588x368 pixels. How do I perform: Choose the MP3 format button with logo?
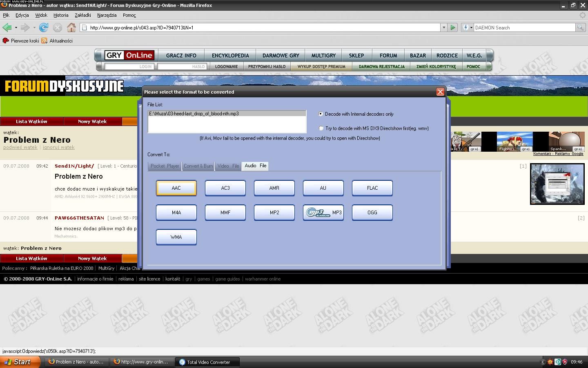(x=323, y=213)
